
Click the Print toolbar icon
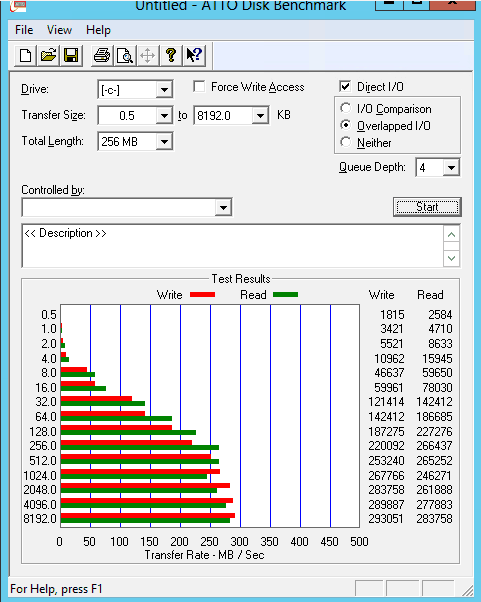102,56
